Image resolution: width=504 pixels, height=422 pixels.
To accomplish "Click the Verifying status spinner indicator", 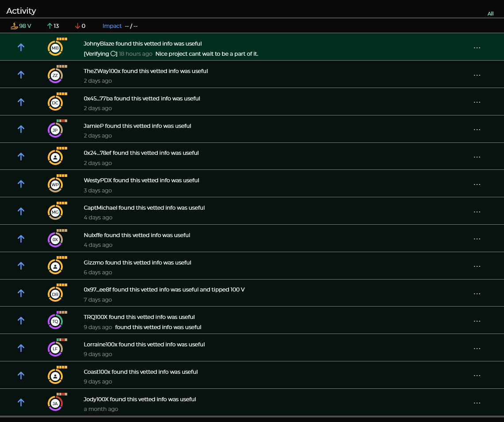I will point(114,54).
